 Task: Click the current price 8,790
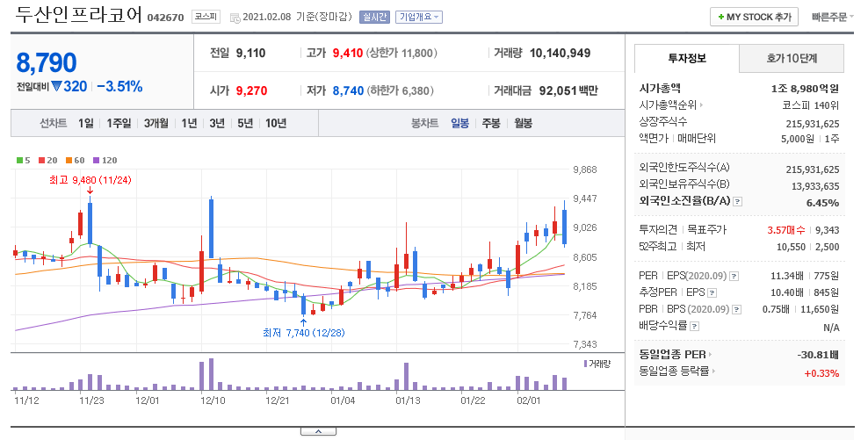tap(47, 62)
